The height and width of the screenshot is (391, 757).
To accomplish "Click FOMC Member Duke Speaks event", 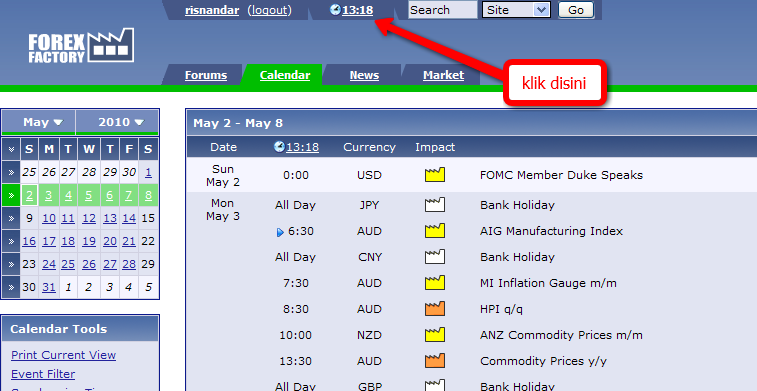I will pyautogui.click(x=561, y=175).
